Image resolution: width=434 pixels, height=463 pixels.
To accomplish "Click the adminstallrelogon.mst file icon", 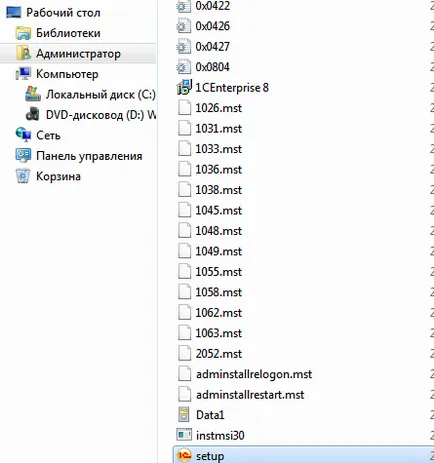I will coord(184,374).
